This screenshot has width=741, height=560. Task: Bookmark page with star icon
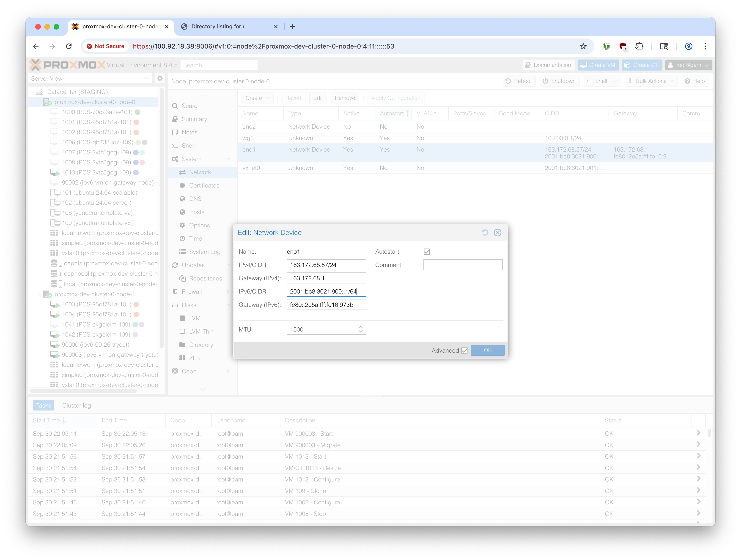pyautogui.click(x=583, y=46)
